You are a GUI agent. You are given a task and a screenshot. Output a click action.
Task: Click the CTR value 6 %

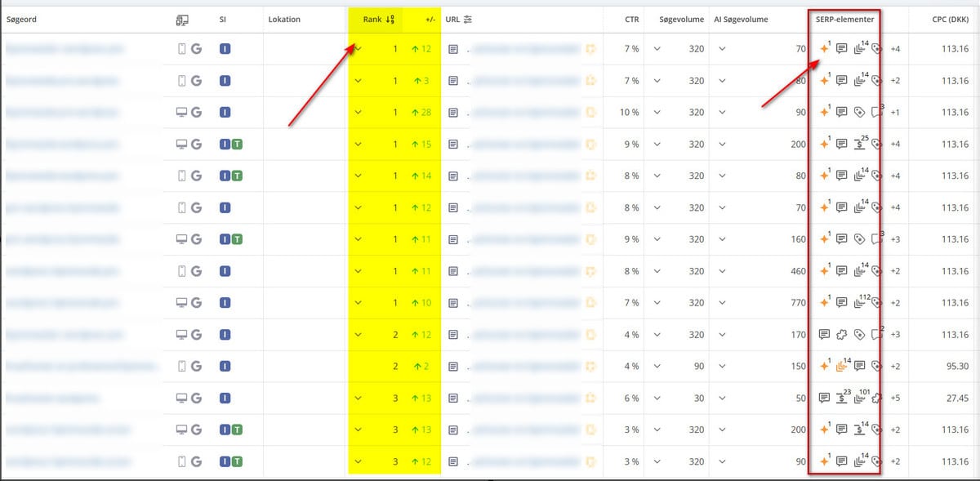[x=631, y=399]
